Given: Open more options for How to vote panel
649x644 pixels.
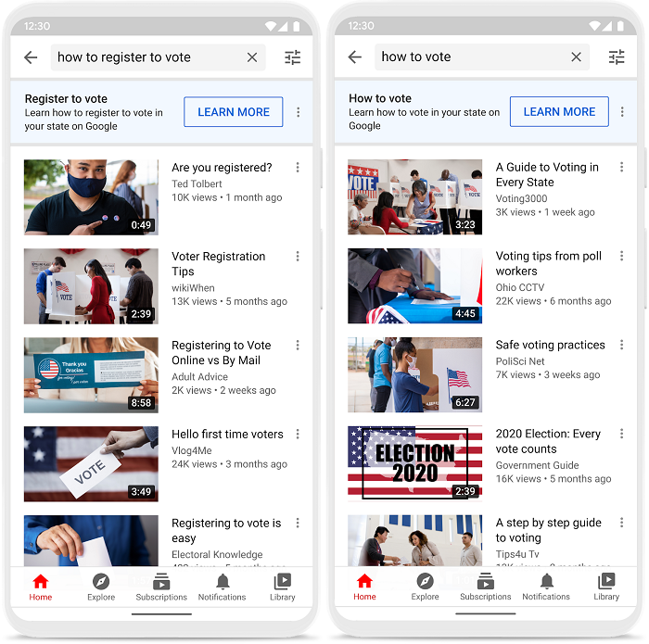Looking at the screenshot, I should click(x=622, y=112).
